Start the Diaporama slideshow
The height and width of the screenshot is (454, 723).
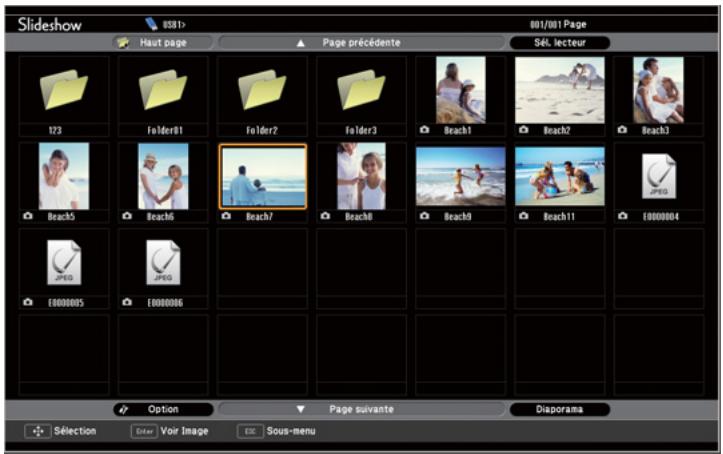point(560,409)
